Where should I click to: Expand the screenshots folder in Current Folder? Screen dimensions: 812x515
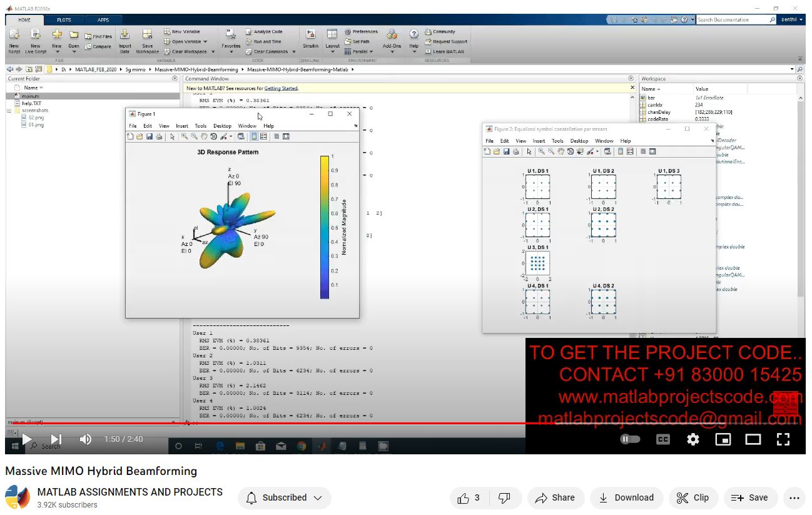click(9, 111)
